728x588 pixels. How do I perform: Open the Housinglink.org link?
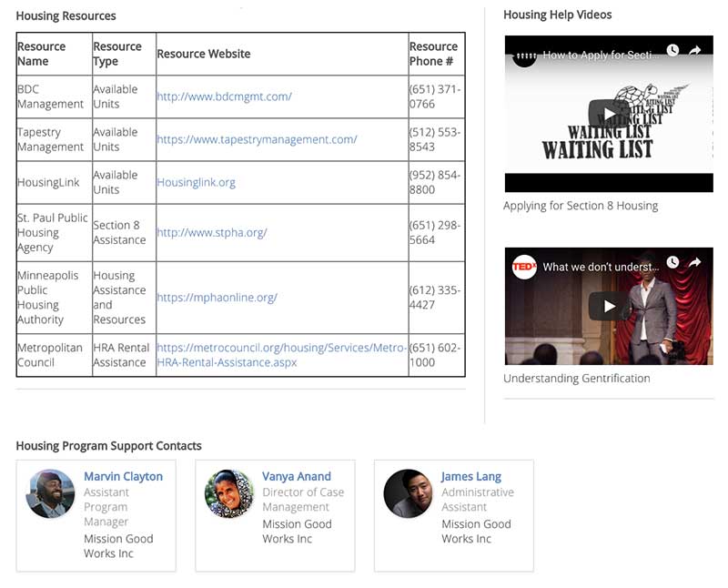click(196, 182)
